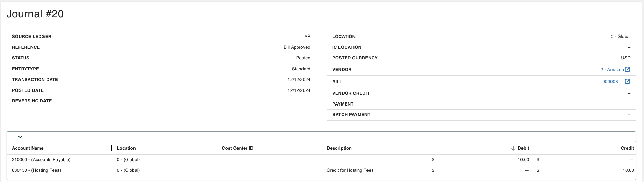Viewport: 644px width, 182px height.
Task: Sort by the Location column header
Action: (x=126, y=148)
